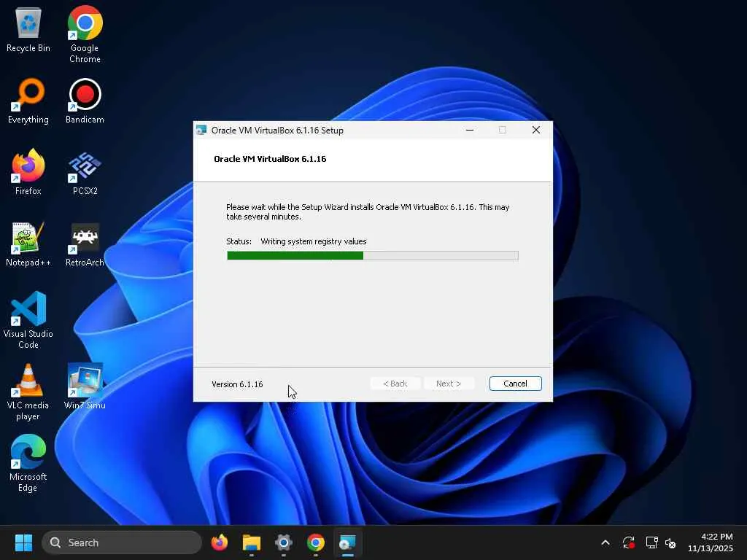Screen dimensions: 747x560
Task: Minimize the VirtualBox Setup window
Action: pyautogui.click(x=470, y=130)
